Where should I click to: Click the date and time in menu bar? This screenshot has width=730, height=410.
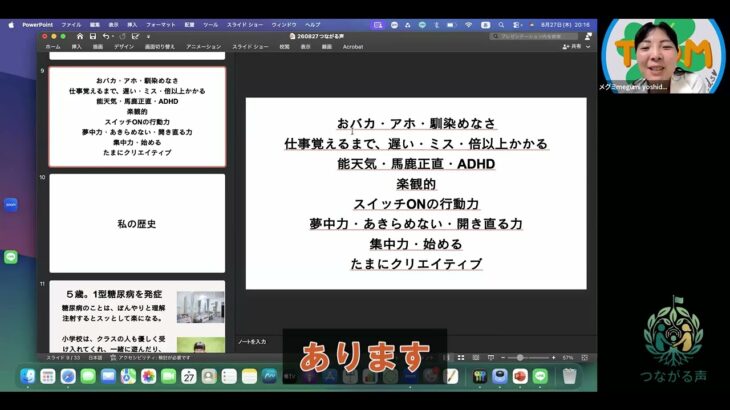click(565, 25)
